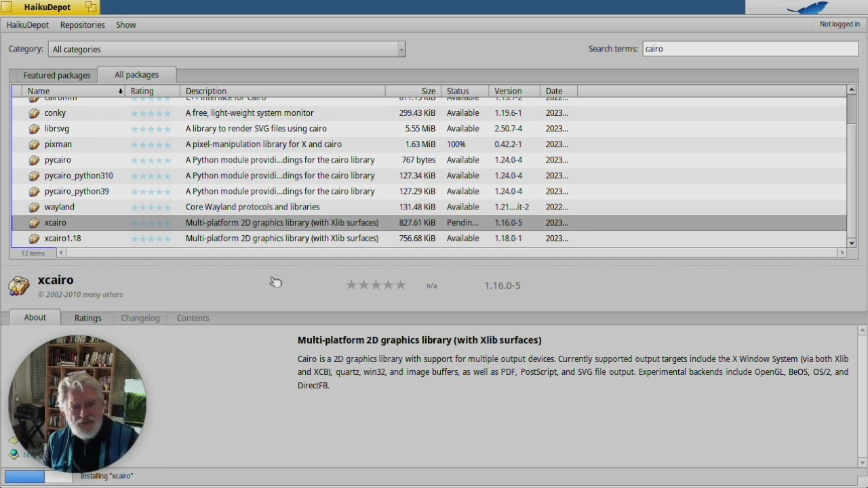This screenshot has width=868, height=488.
Task: Open the HaikuDepot menu
Action: (x=28, y=24)
